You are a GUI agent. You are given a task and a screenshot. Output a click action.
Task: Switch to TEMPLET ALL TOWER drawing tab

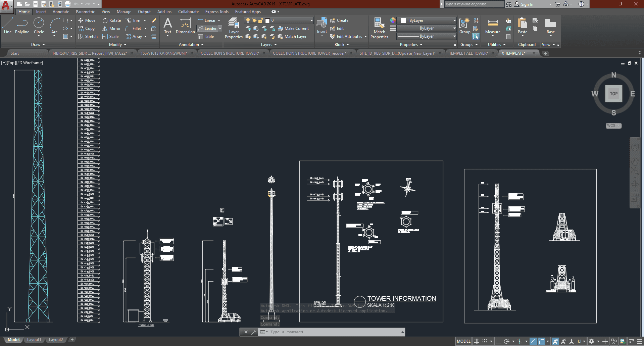click(468, 53)
